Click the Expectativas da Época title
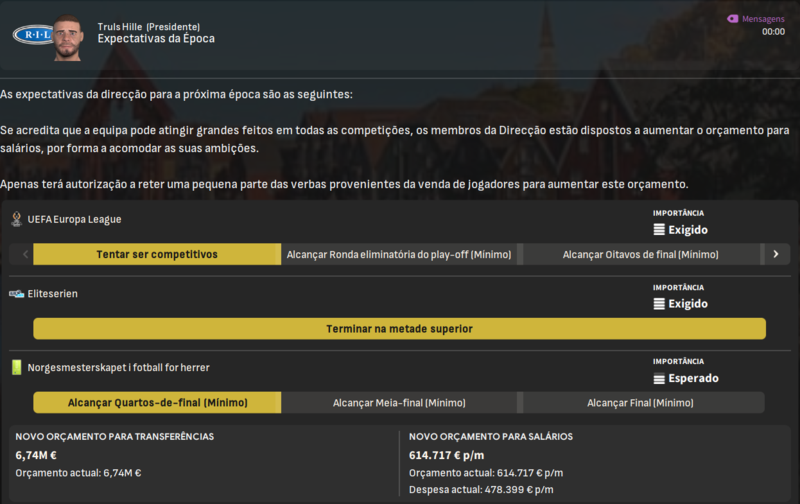Image resolution: width=800 pixels, height=504 pixels. click(156, 39)
